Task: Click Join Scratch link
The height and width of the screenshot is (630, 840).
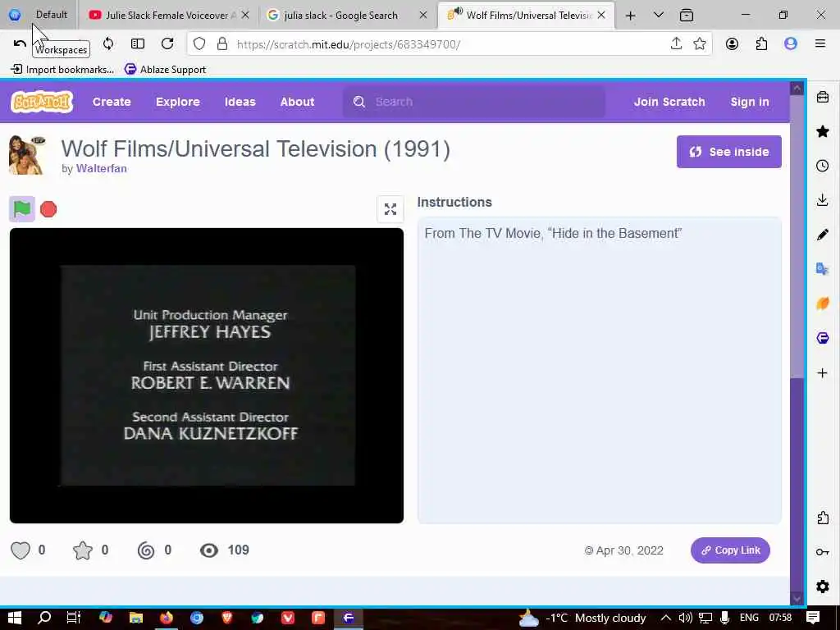Action: (x=669, y=102)
